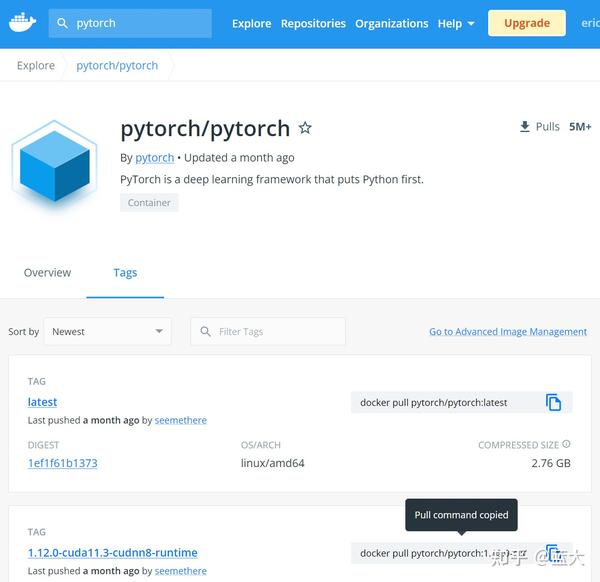The height and width of the screenshot is (582, 600).
Task: Switch to the Overview tab
Action: 47,272
